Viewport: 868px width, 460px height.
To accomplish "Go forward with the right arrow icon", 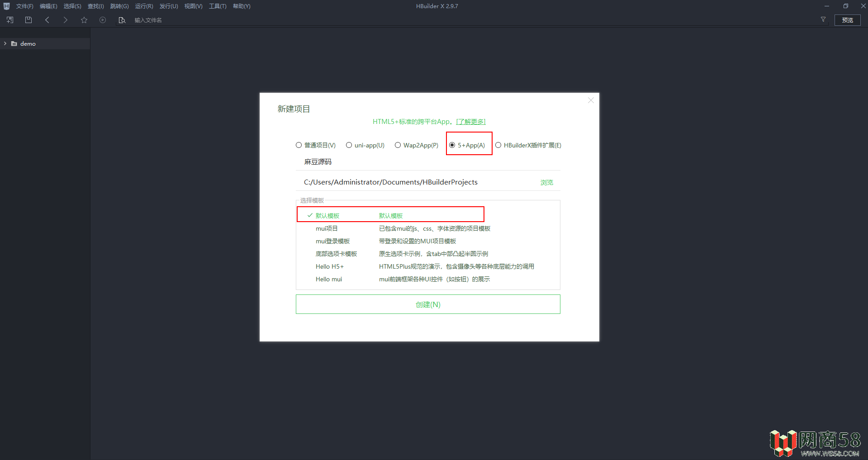I will (66, 20).
